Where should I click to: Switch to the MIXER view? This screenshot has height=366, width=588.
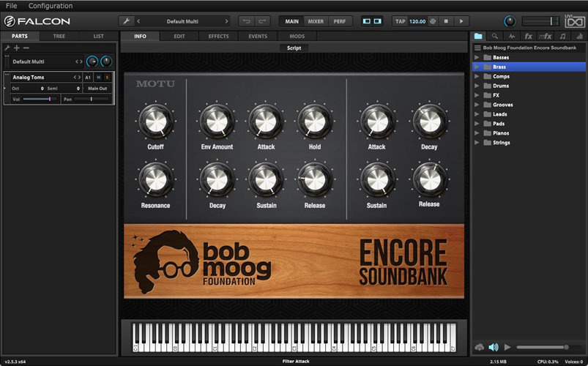click(x=316, y=21)
